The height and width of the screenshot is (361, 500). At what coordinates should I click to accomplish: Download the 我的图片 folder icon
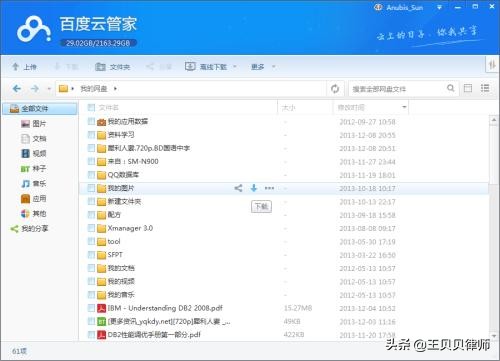pos(254,188)
